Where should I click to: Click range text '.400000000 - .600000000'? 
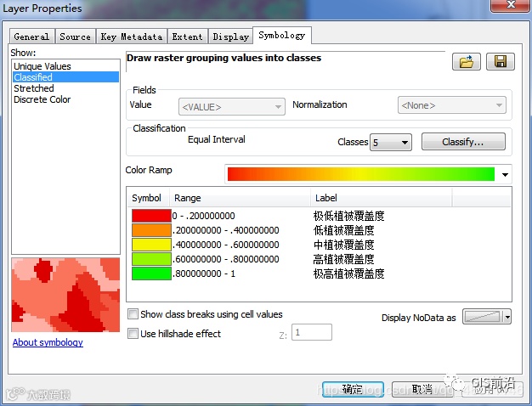(x=225, y=245)
